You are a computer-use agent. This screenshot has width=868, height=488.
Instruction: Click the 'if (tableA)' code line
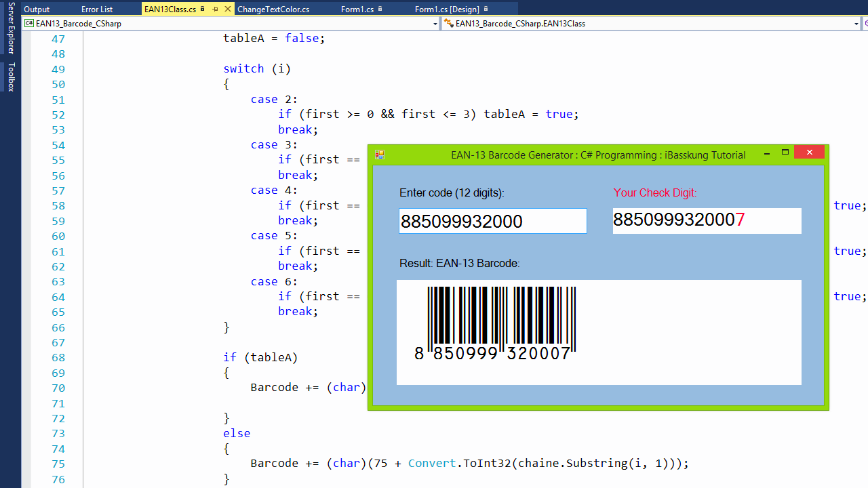click(x=260, y=357)
